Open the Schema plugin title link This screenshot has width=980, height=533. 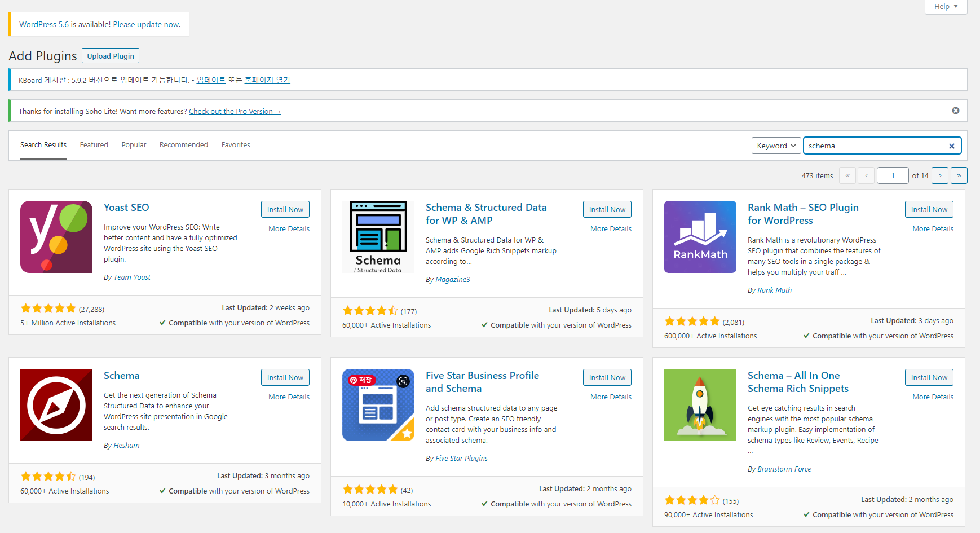pos(122,376)
